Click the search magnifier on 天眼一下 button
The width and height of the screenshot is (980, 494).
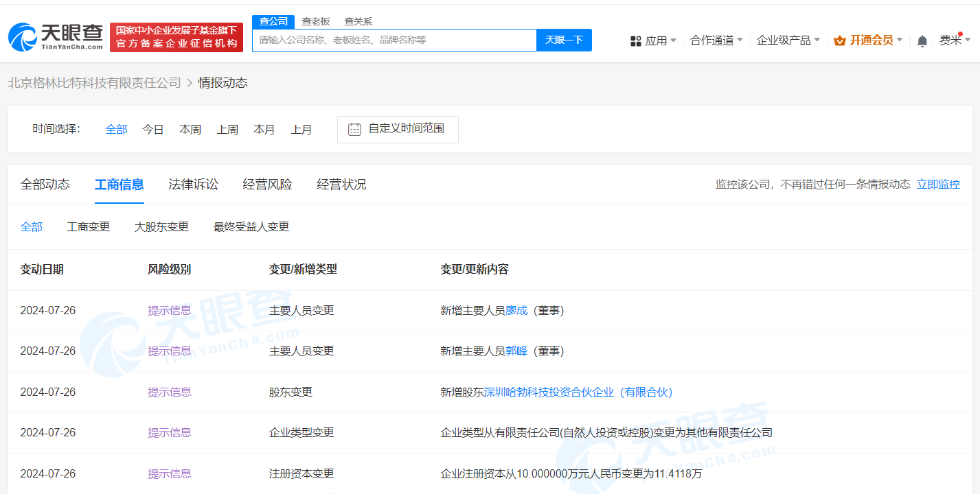564,40
